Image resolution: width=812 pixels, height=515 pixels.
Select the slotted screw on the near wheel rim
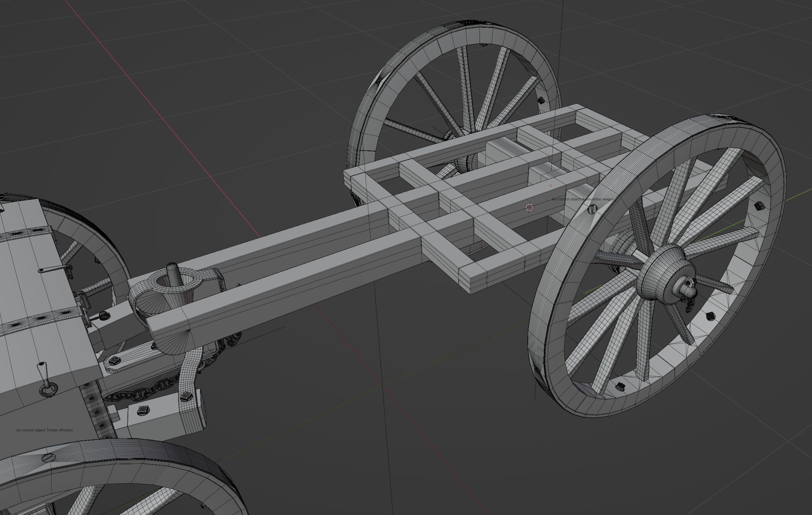[x=592, y=209]
